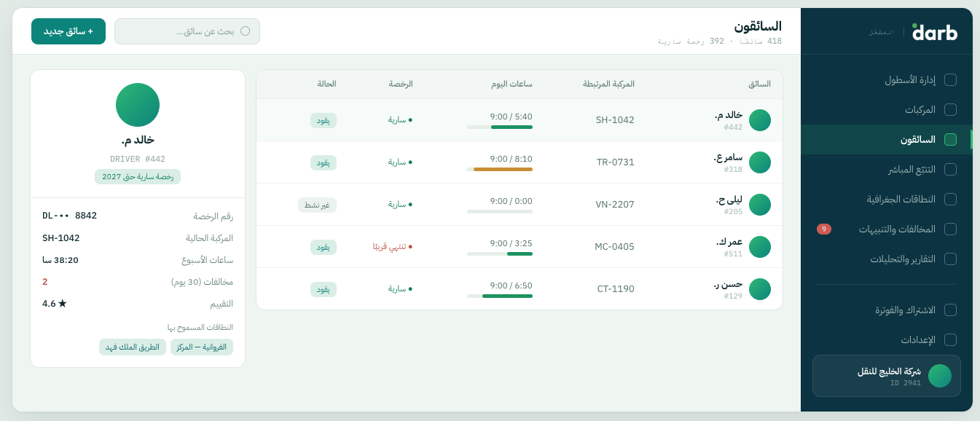The height and width of the screenshot is (421, 980).
Task: Open الاشتراك والفوترة menu item
Action: pyautogui.click(x=887, y=310)
